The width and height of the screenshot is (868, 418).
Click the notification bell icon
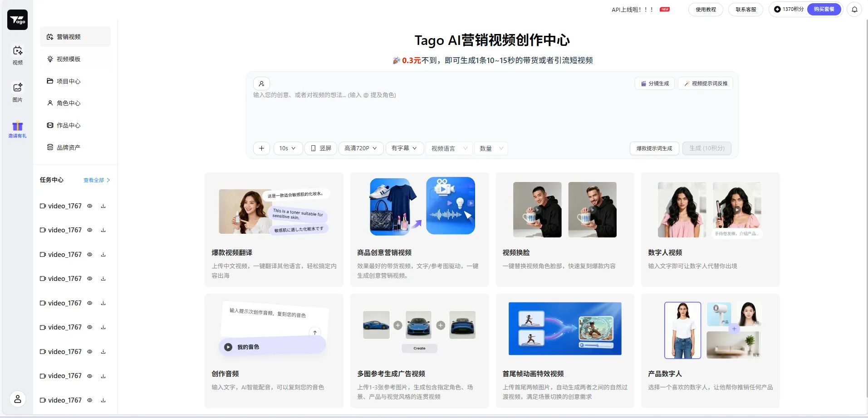point(854,9)
